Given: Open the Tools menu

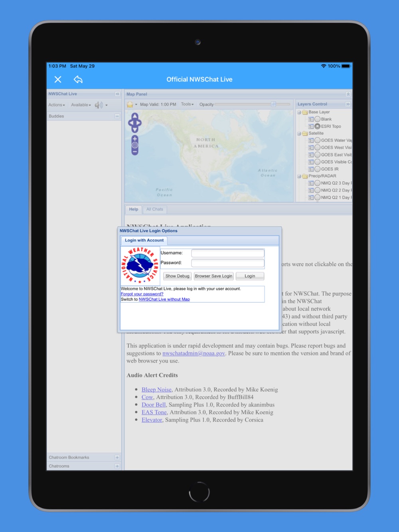Looking at the screenshot, I should (x=188, y=104).
